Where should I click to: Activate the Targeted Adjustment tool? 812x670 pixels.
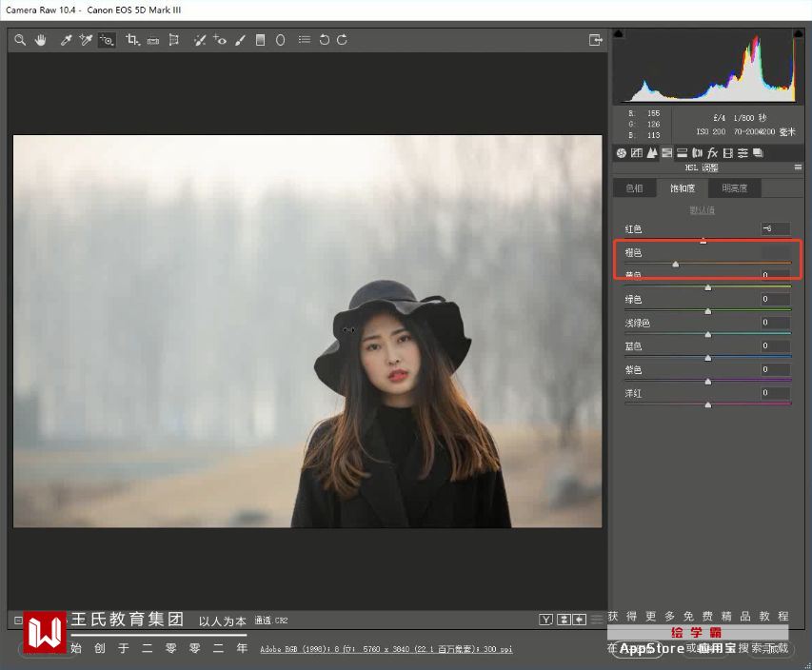(x=107, y=40)
